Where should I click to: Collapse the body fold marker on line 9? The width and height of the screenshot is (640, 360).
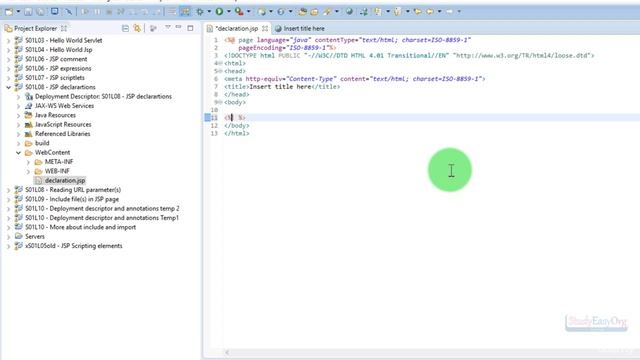[220, 102]
